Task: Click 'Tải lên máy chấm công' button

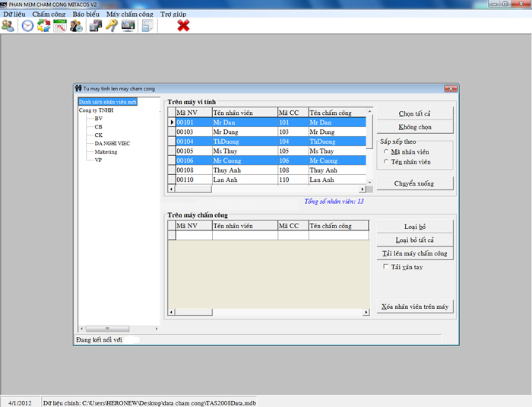Action: coord(415,253)
